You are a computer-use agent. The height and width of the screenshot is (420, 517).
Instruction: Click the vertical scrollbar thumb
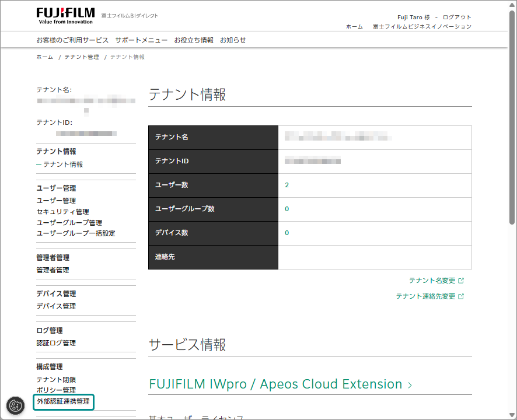coord(512,117)
